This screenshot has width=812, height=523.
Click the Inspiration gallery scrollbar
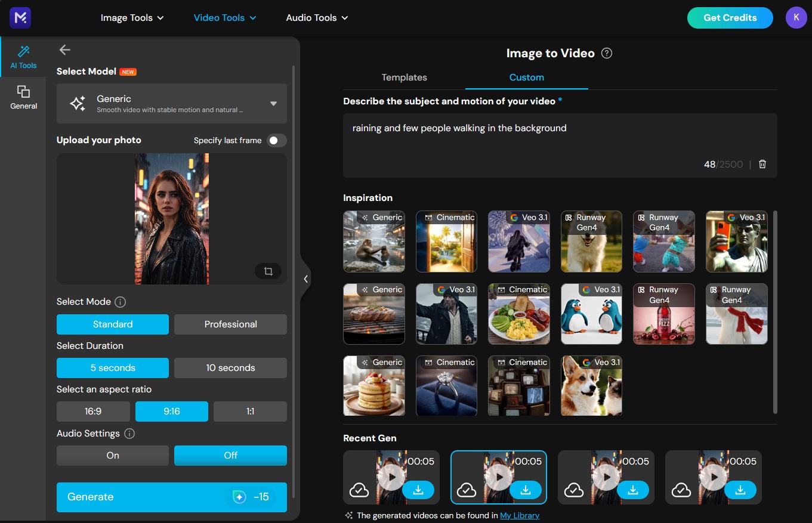click(775, 311)
